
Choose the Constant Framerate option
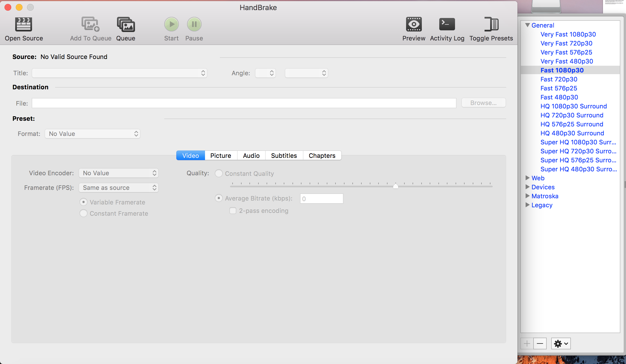(84, 213)
